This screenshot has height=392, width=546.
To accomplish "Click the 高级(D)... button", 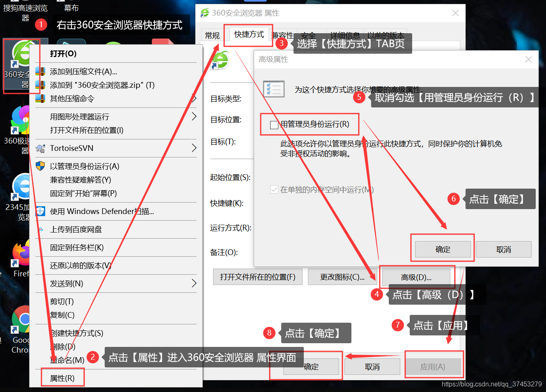I will (x=416, y=277).
